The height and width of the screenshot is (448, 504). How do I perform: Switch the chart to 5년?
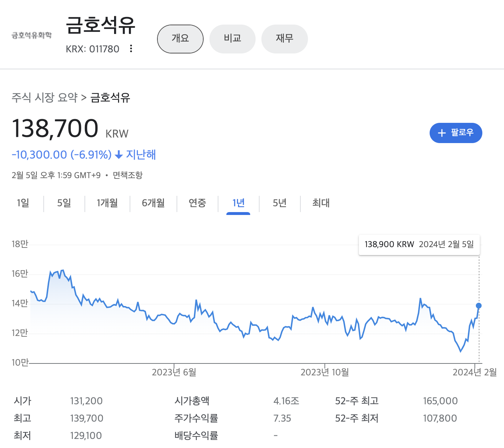coord(280,203)
